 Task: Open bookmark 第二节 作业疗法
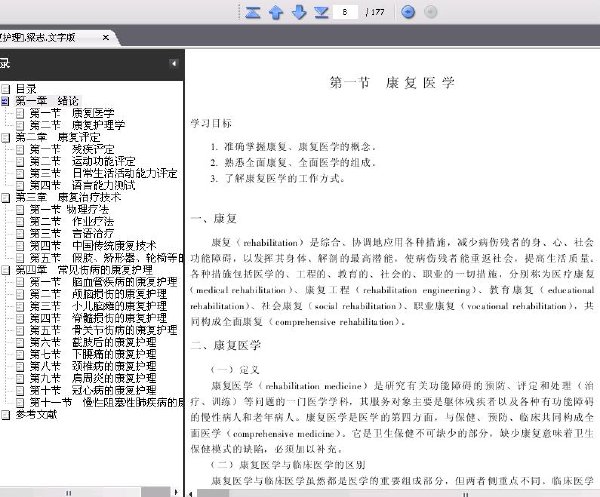(x=72, y=222)
